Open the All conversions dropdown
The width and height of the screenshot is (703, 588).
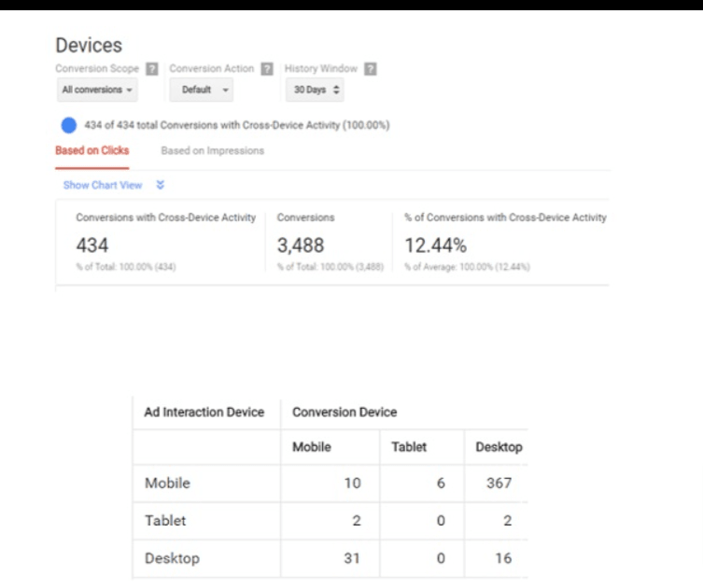(x=97, y=91)
